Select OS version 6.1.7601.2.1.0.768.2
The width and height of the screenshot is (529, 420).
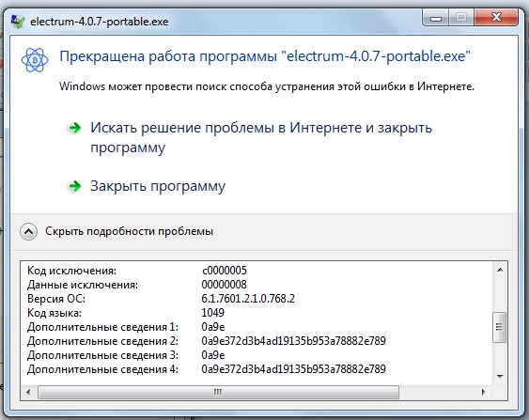248,299
